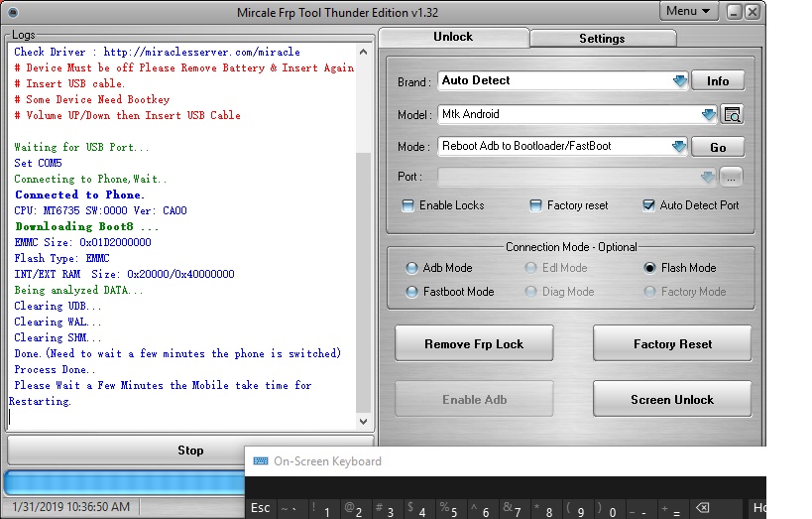Click 'Waiting for USB Port...' log line

[81, 147]
